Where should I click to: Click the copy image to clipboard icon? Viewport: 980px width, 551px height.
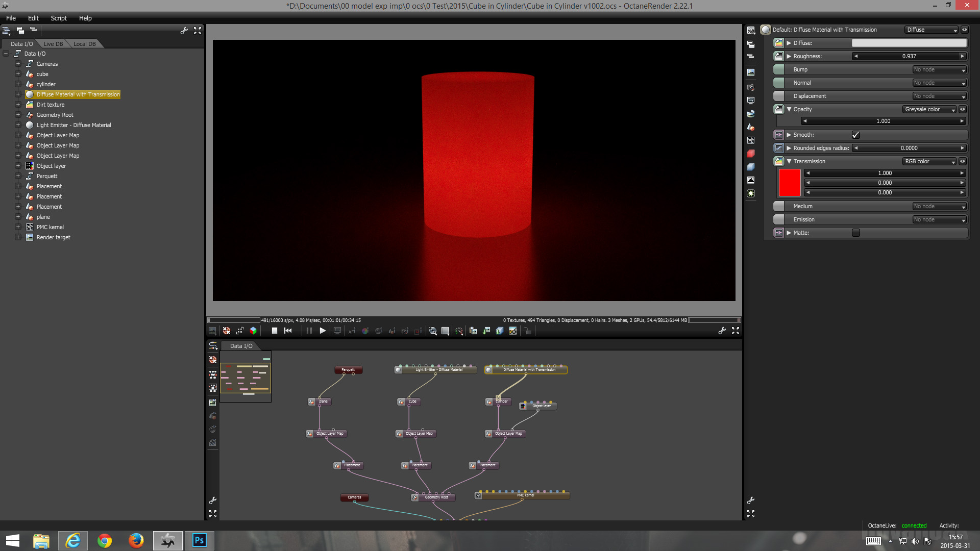click(473, 331)
